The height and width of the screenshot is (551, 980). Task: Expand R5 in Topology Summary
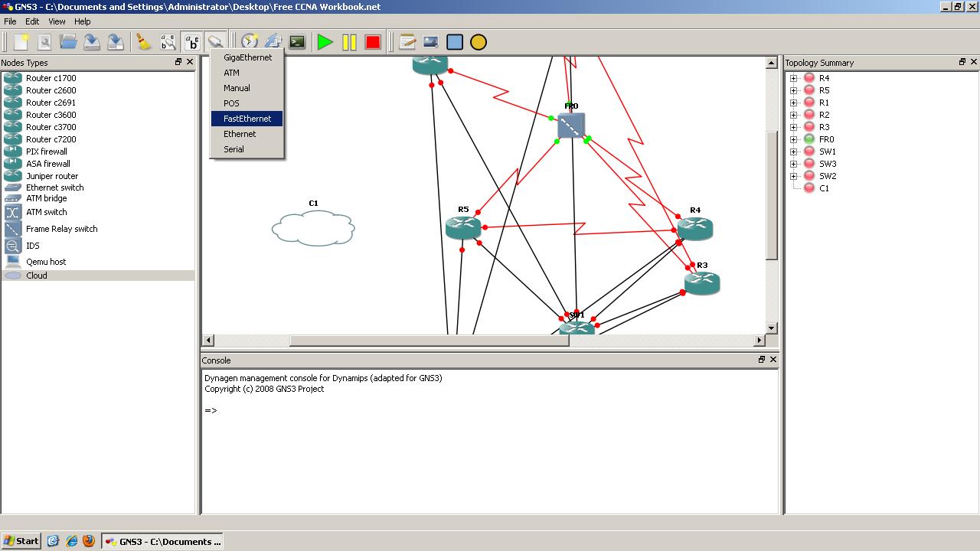click(x=794, y=90)
